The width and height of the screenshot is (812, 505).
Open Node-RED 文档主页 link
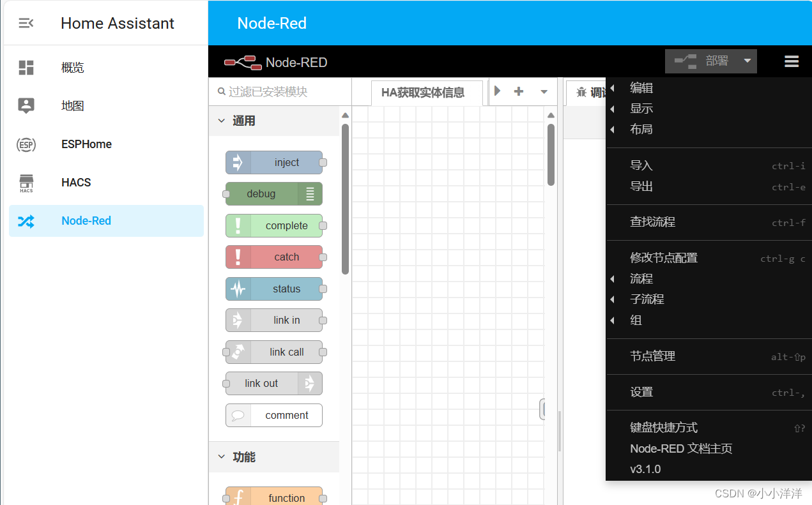[x=708, y=448]
